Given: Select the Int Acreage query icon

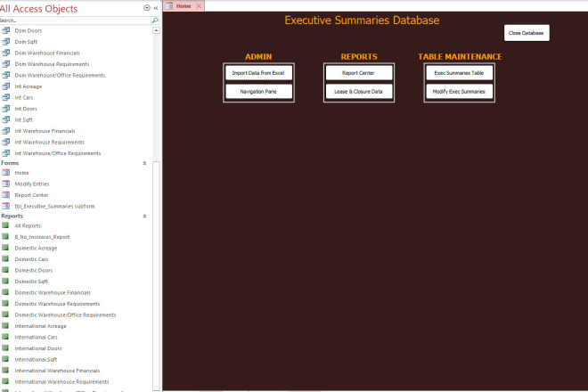Looking at the screenshot, I should click(x=6, y=86).
